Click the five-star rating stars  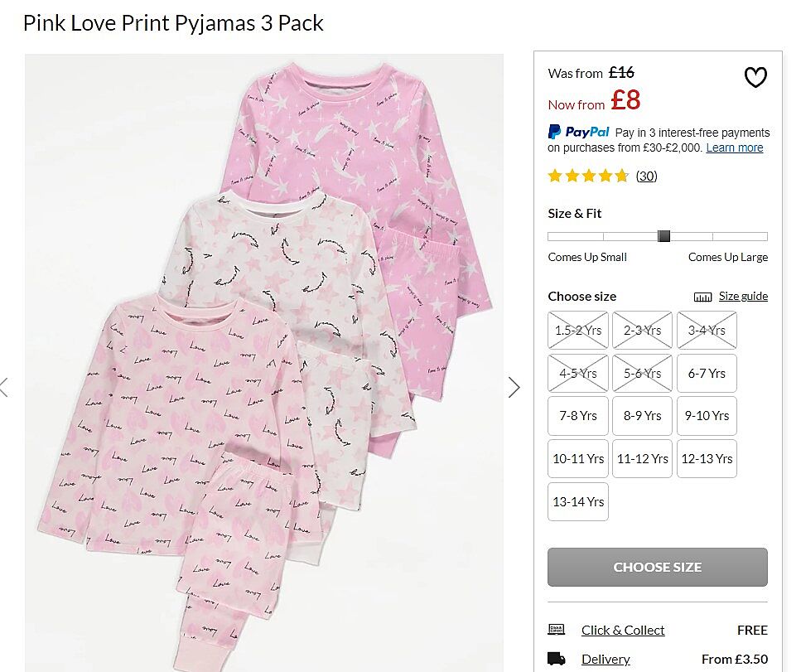click(x=588, y=176)
